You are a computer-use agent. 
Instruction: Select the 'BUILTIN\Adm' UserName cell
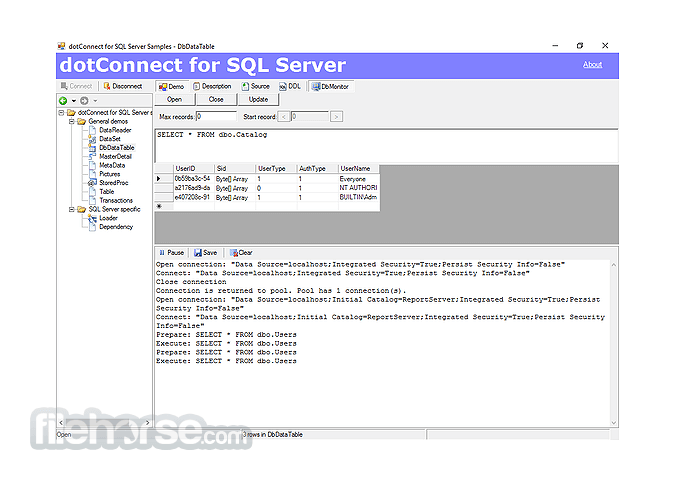pos(359,197)
